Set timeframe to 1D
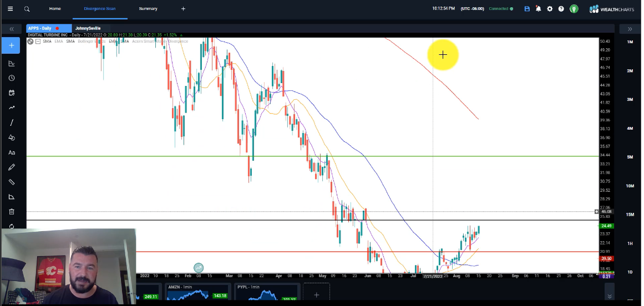 [x=630, y=272]
